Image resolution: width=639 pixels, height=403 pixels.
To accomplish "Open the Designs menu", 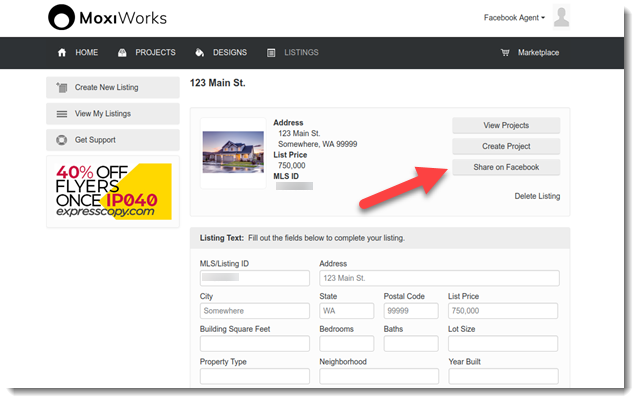I will pos(228,52).
